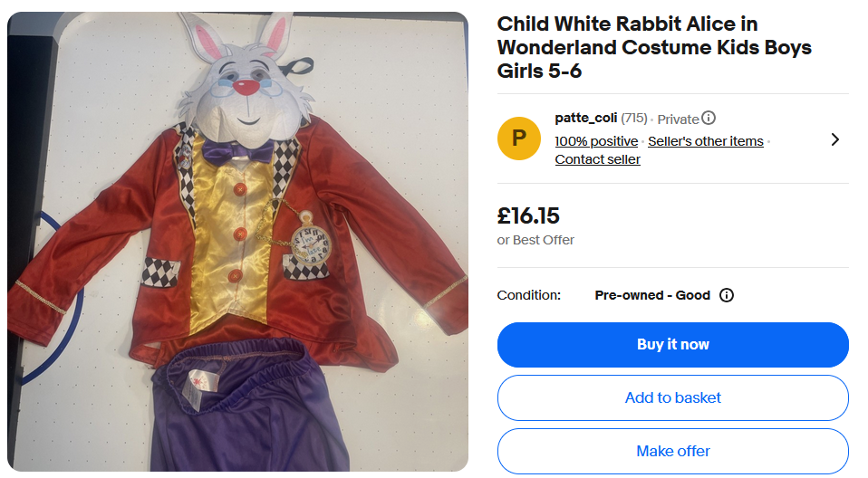Image resolution: width=868 pixels, height=478 pixels.
Task: Open Seller's other items
Action: pos(705,141)
